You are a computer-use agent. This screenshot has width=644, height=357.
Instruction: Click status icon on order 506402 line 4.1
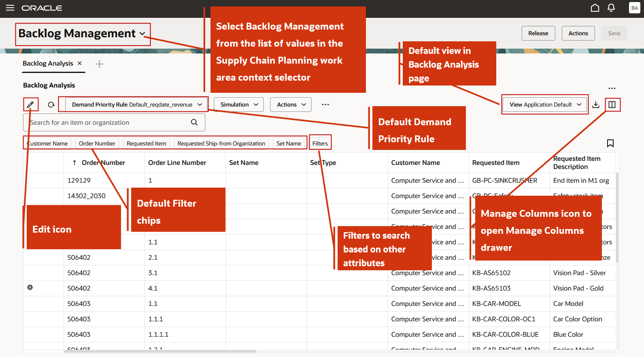click(30, 287)
